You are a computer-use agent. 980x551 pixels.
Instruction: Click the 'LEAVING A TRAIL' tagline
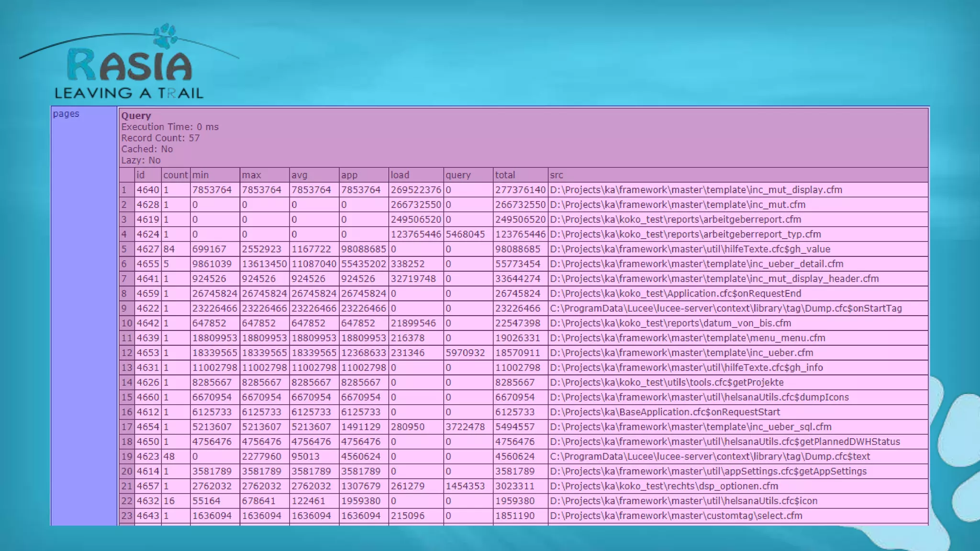coord(129,93)
